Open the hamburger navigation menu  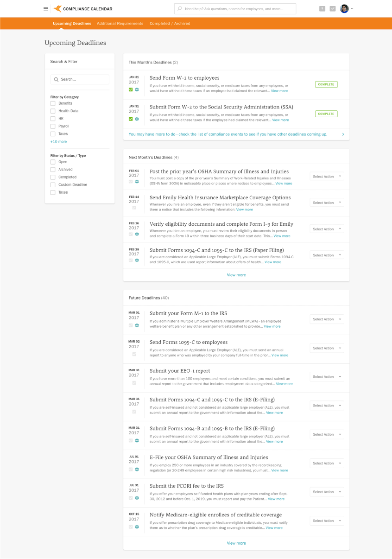pyautogui.click(x=45, y=9)
